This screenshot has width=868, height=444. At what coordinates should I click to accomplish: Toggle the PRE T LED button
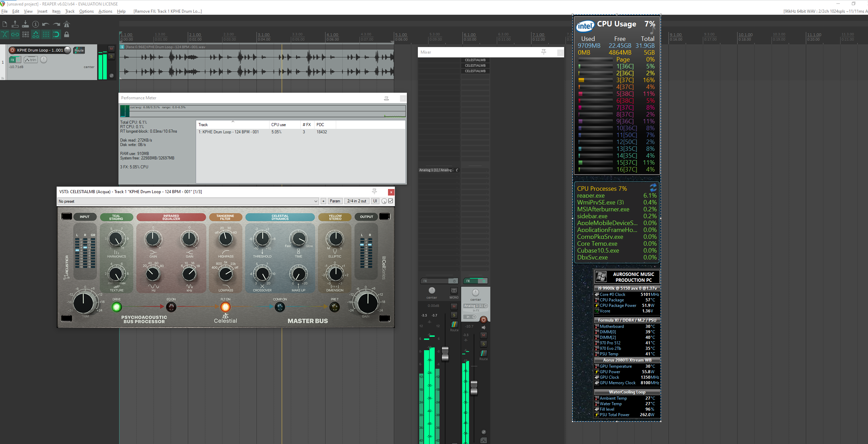coord(334,307)
